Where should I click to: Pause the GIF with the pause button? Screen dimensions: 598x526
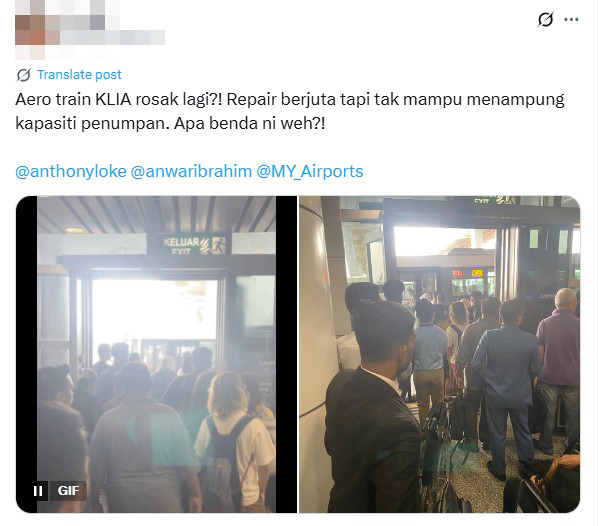tap(38, 491)
